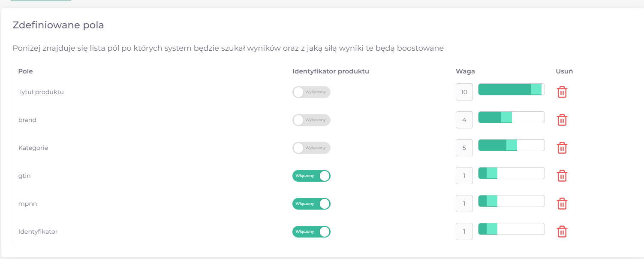This screenshot has height=259, width=644.
Task: Delete the Tytuł produktu field row
Action: [x=562, y=92]
